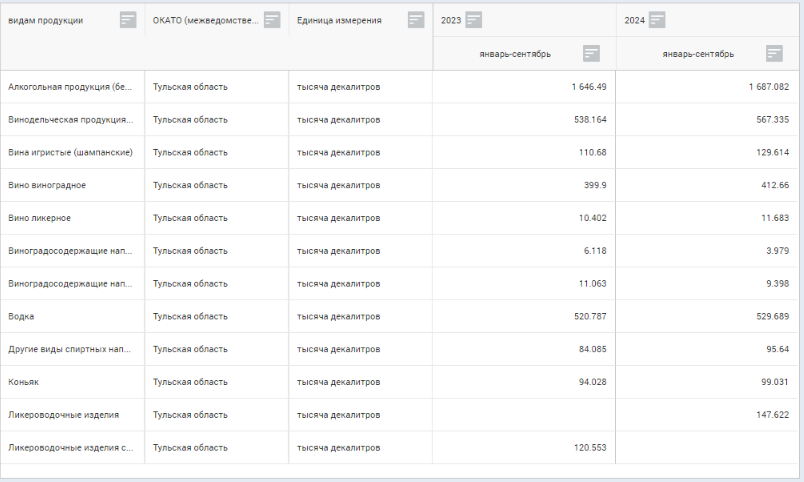The height and width of the screenshot is (482, 804).
Task: Open январь-сентябрь filter icon under 2023
Action: 591,54
